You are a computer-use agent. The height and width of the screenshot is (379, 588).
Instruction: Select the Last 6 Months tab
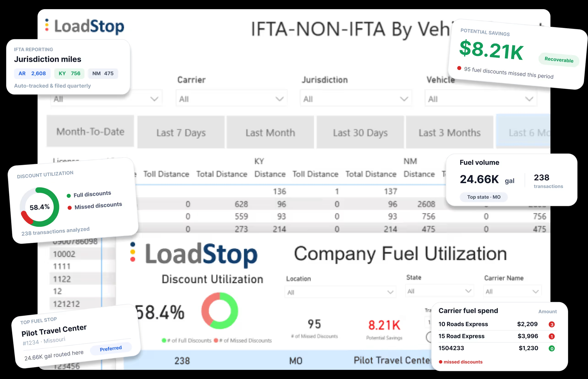[x=523, y=131]
